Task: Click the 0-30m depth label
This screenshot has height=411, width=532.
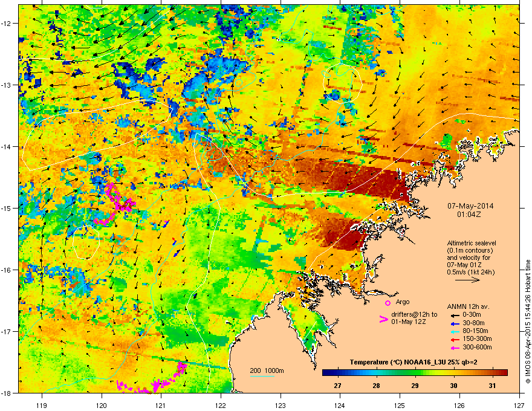Action: point(472,315)
